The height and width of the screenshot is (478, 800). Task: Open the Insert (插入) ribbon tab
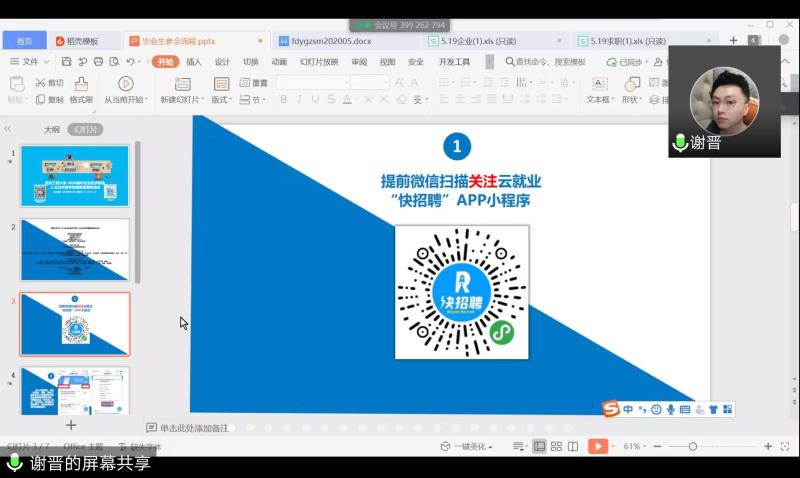tap(193, 62)
